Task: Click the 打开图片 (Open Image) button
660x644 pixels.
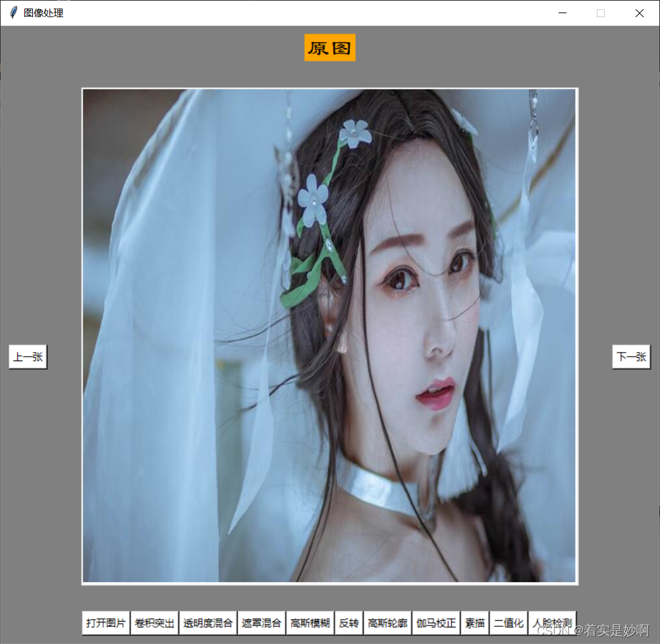Action: (105, 622)
